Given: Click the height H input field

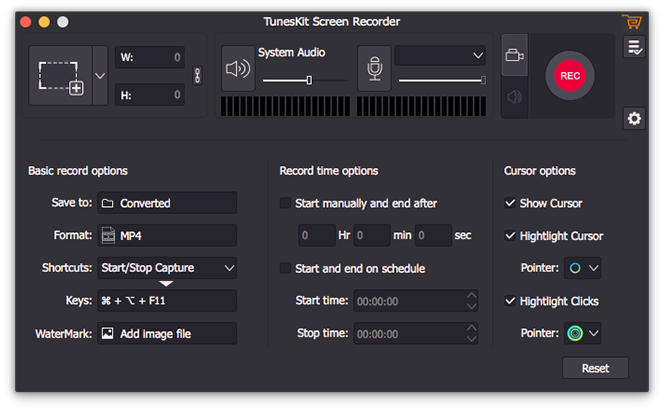Looking at the screenshot, I should (x=149, y=95).
